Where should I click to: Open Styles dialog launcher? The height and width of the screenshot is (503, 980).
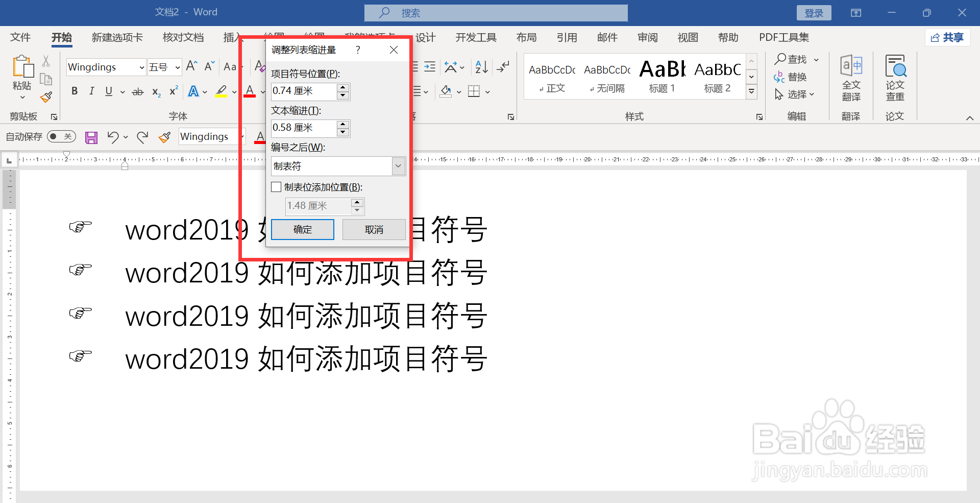(x=759, y=117)
